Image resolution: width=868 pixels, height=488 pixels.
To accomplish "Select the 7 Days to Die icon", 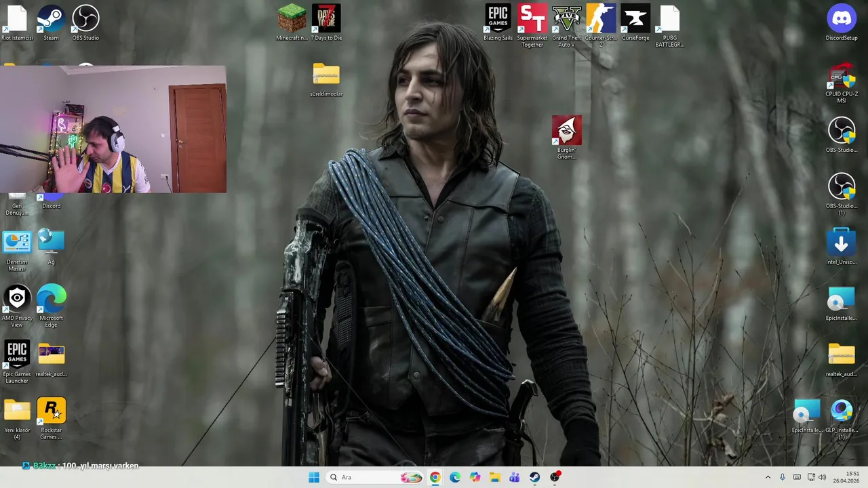I will click(x=326, y=23).
